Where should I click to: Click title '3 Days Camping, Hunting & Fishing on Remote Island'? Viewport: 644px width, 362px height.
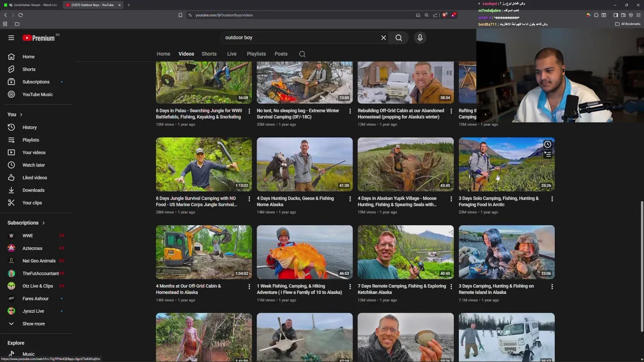coord(497,289)
